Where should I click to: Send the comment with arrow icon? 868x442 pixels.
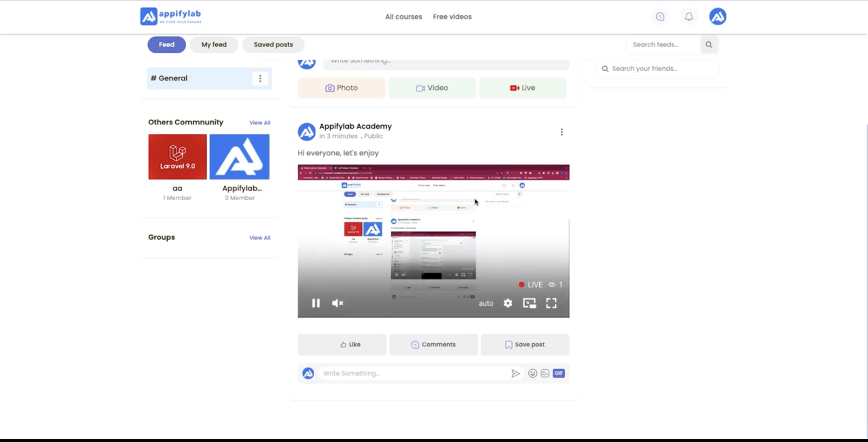(x=515, y=374)
